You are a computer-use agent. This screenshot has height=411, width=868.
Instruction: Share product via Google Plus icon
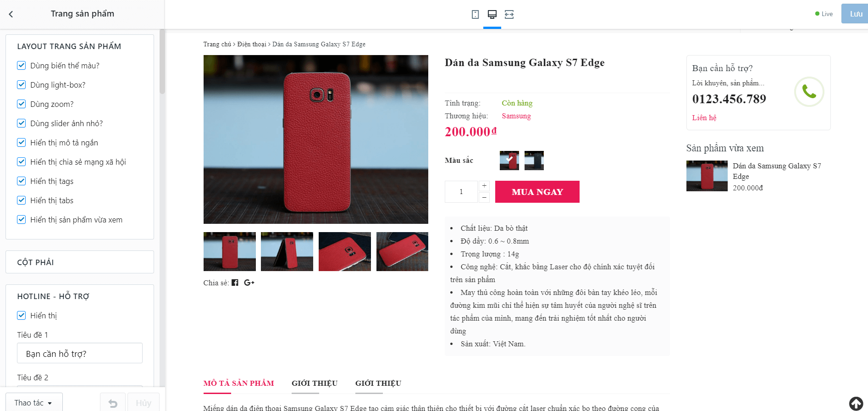(249, 283)
